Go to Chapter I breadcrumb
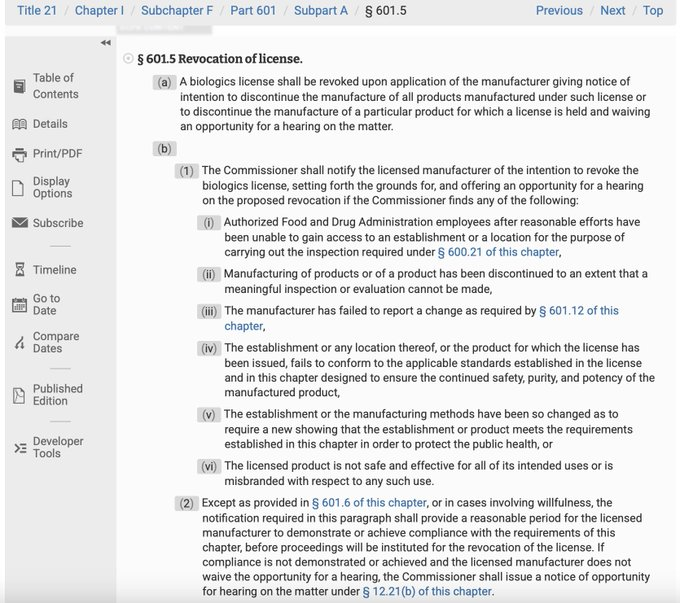680x603 pixels. (99, 10)
